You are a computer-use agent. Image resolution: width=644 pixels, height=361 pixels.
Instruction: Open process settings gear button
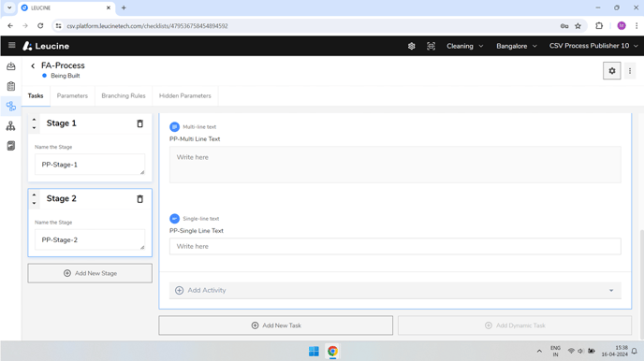click(x=611, y=70)
